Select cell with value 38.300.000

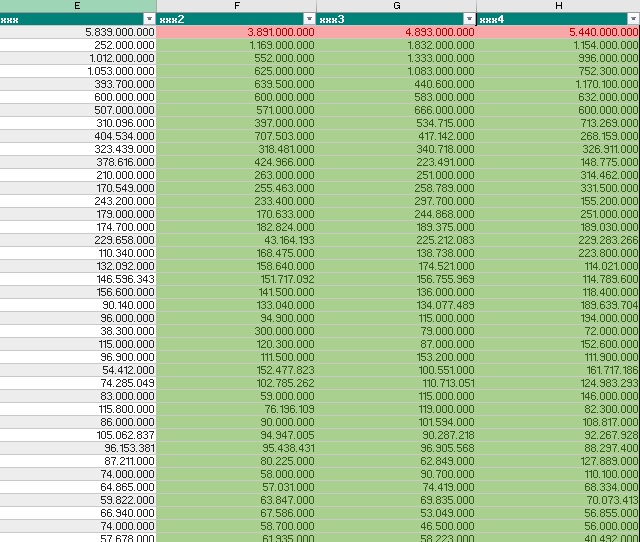(78, 331)
